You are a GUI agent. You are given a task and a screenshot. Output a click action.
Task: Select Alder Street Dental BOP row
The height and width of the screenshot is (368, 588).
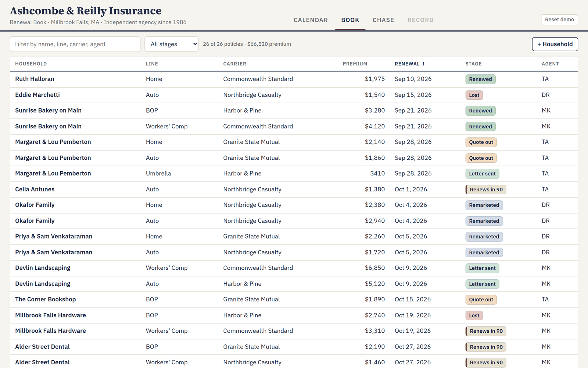tap(294, 347)
